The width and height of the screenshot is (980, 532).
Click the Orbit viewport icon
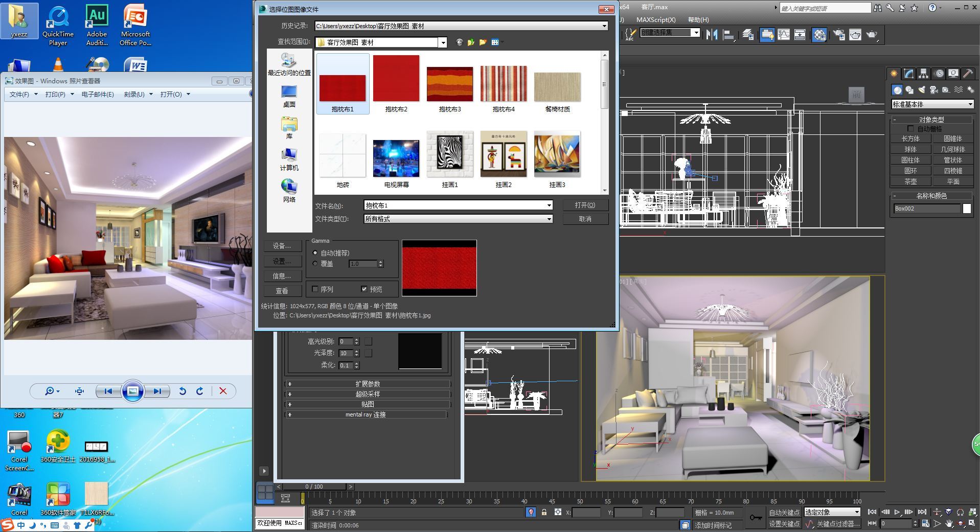[x=961, y=524]
